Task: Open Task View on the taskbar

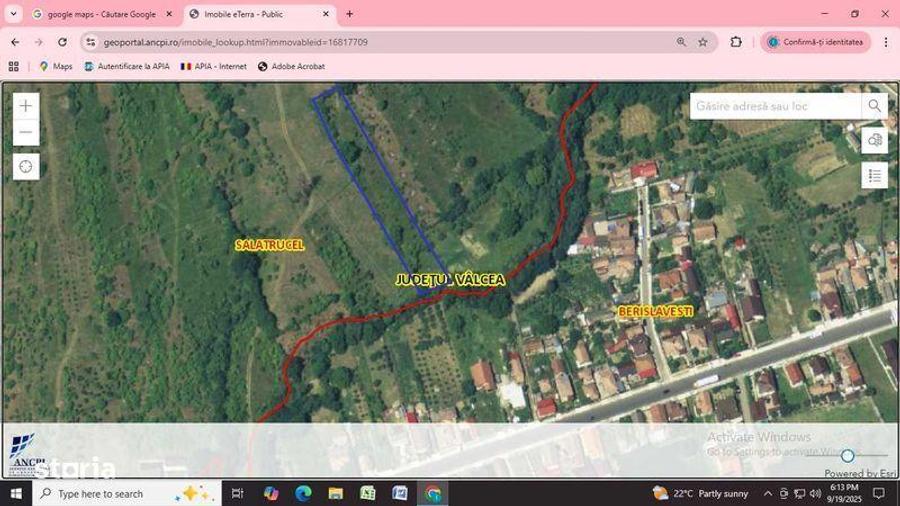Action: tap(237, 493)
